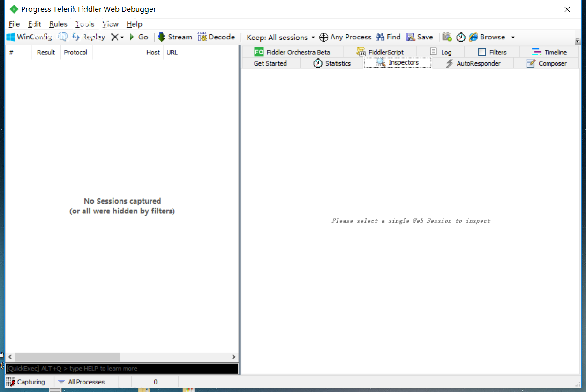Open toolbar overflow arrow at far right
The width and height of the screenshot is (586, 392).
[x=577, y=41]
